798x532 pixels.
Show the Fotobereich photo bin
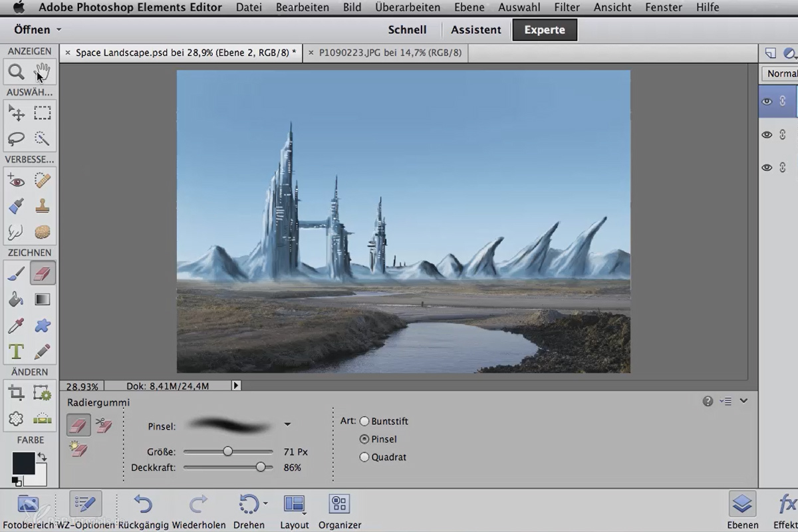[29, 511]
